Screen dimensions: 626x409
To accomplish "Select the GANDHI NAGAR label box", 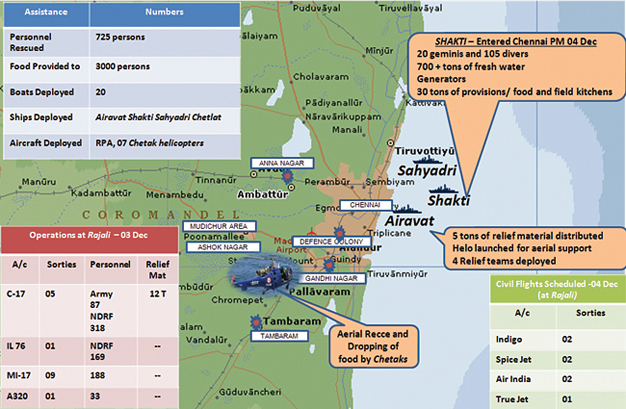I will click(x=331, y=278).
